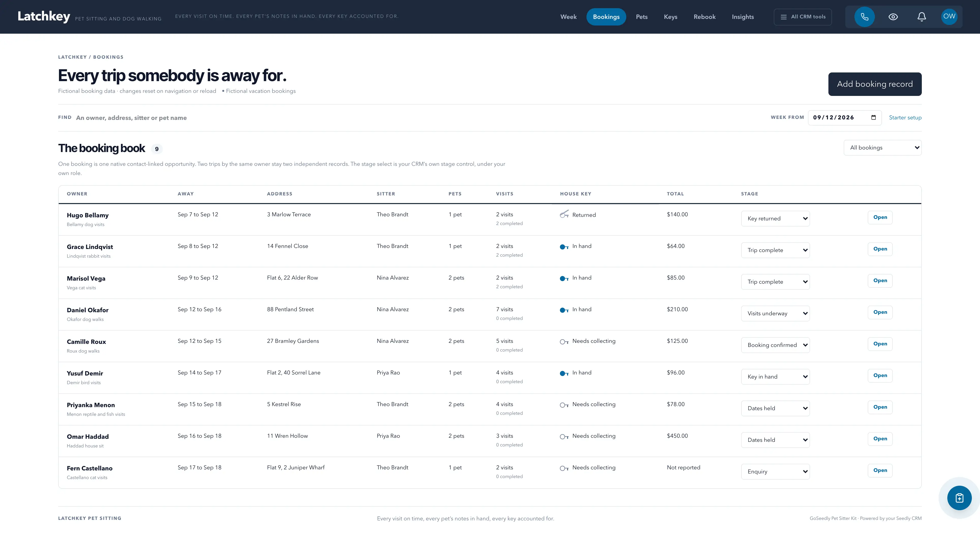
Task: Open Grace Lindqvist's booking with Open button
Action: pos(879,249)
